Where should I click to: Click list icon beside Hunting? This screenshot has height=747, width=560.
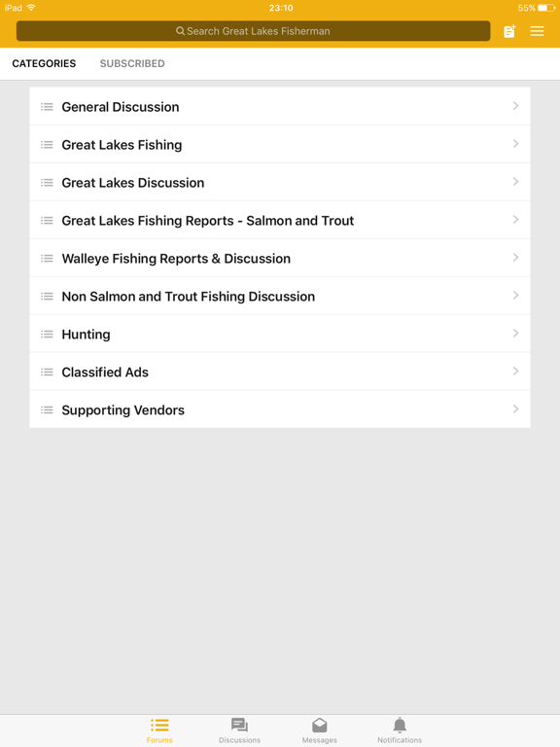coord(47,334)
